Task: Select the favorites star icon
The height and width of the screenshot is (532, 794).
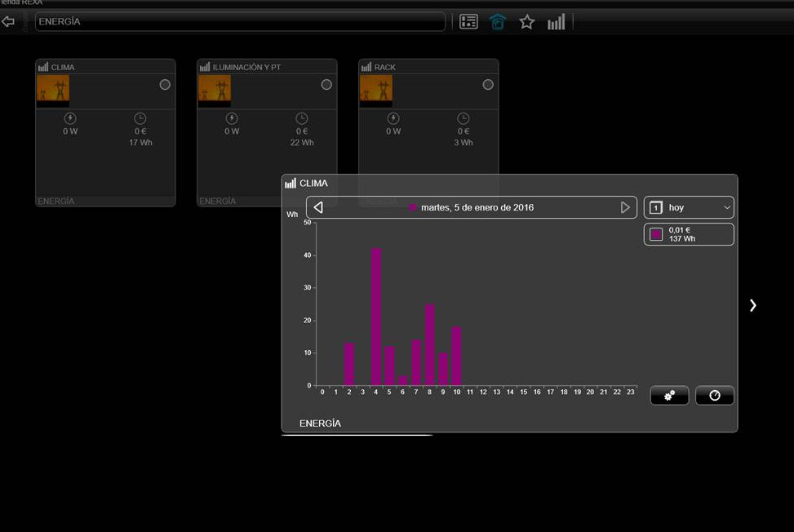Action: (527, 22)
